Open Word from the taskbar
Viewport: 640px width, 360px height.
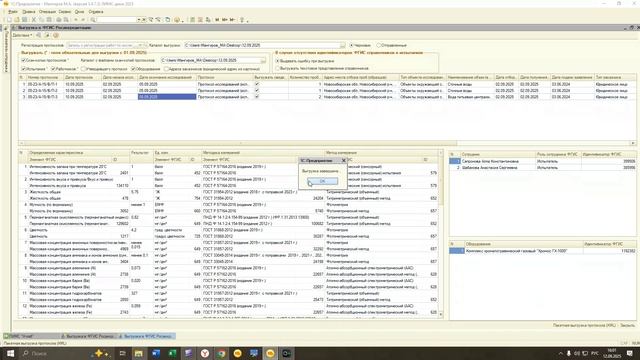tap(156, 353)
